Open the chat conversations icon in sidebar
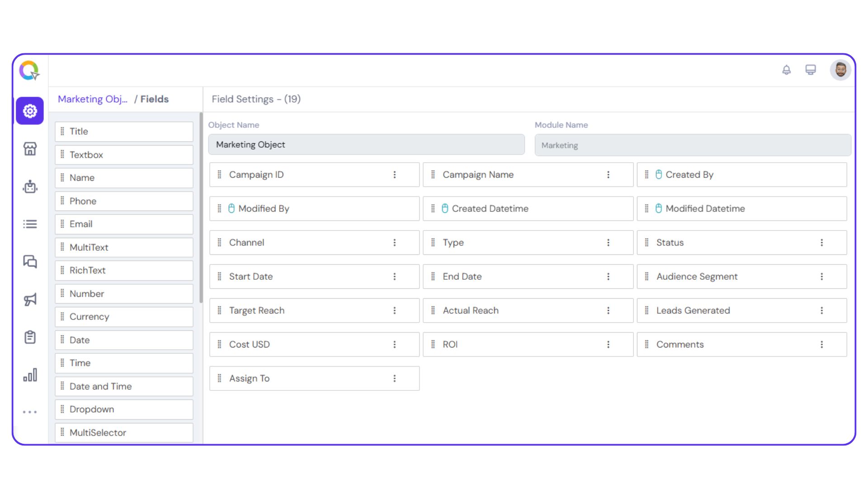The image size is (868, 488). [29, 262]
